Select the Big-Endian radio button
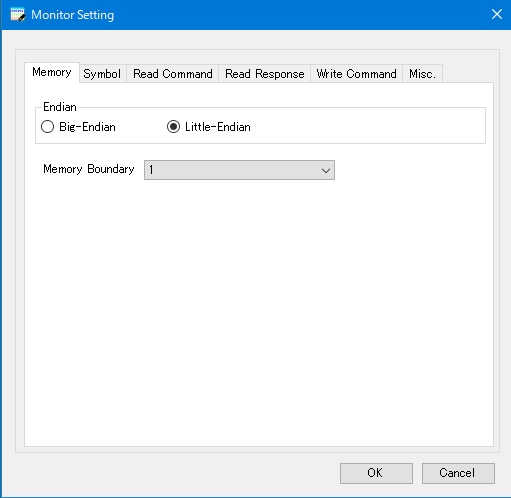 point(47,127)
